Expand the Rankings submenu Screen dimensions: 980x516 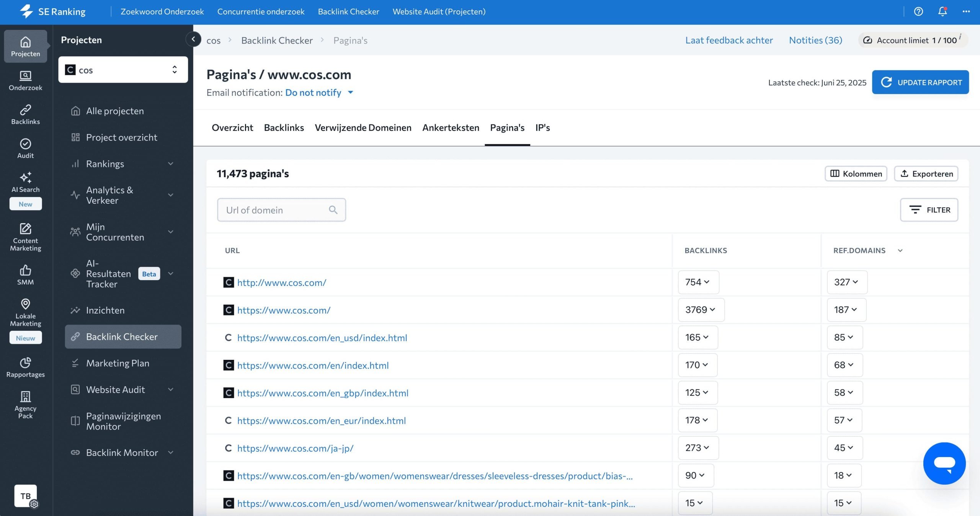[x=171, y=164]
